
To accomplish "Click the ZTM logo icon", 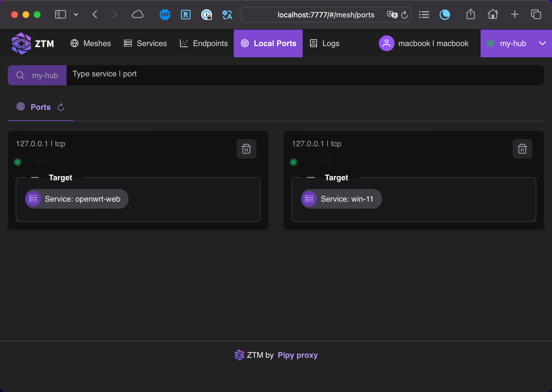I will point(21,44).
